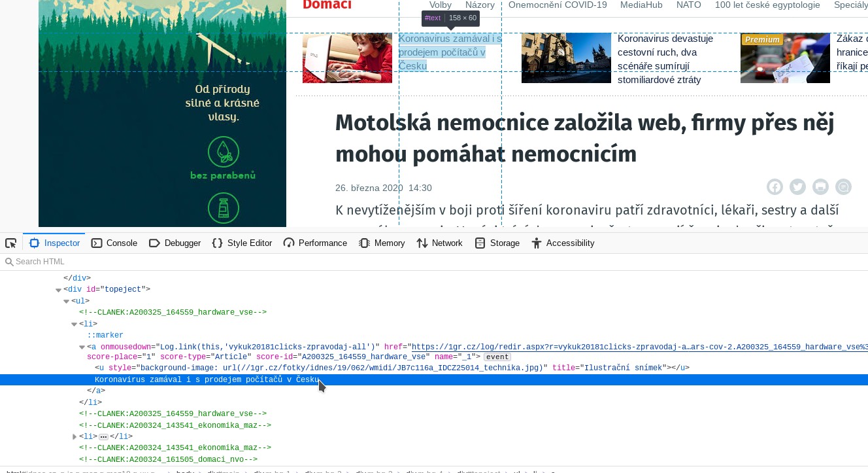
Task: Click thumbnail of child at laptop
Action: pos(347,58)
